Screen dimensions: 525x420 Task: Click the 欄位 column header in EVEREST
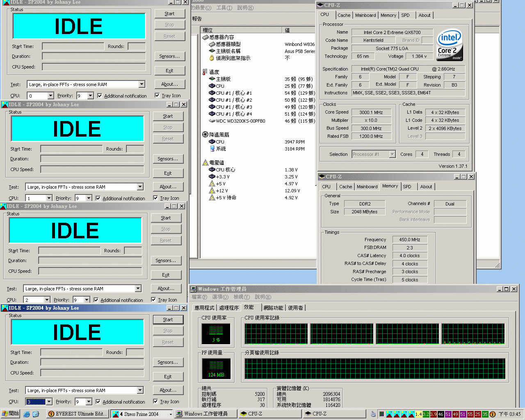click(241, 30)
